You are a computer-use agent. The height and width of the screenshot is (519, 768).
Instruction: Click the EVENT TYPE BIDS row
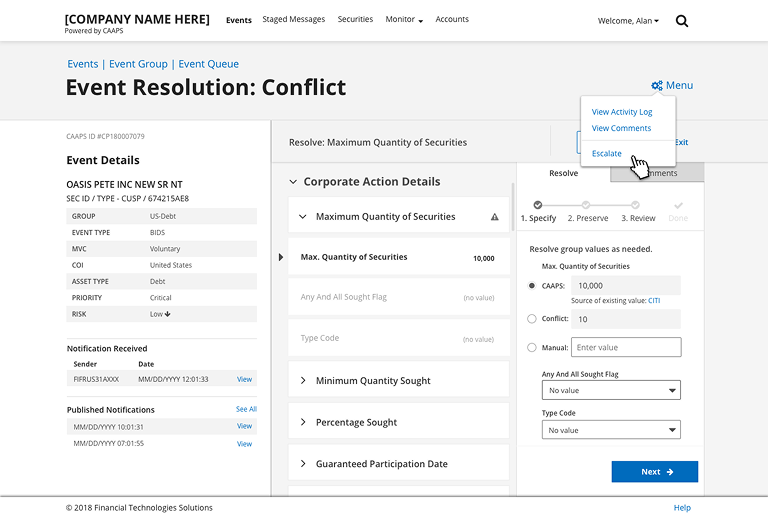pyautogui.click(x=162, y=233)
